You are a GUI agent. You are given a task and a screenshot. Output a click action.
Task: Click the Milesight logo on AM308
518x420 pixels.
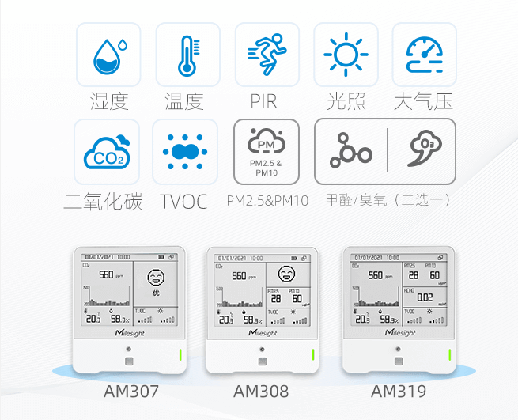(x=263, y=332)
